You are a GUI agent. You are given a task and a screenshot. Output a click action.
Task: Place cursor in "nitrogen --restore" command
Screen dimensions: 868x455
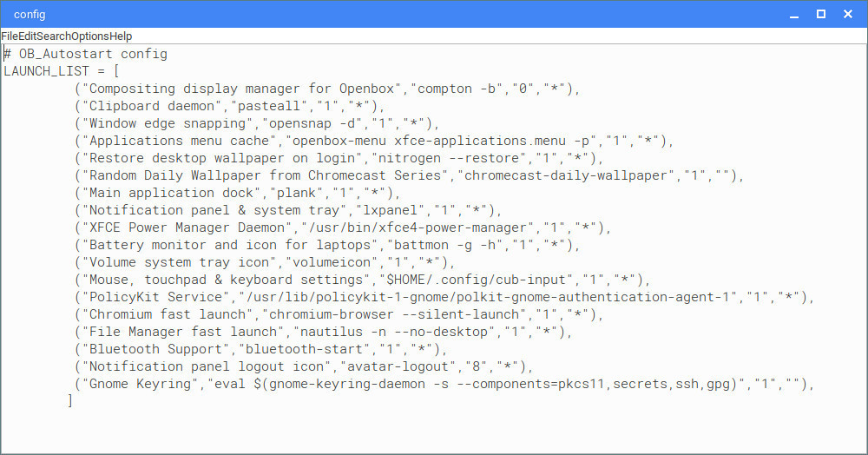pos(449,158)
